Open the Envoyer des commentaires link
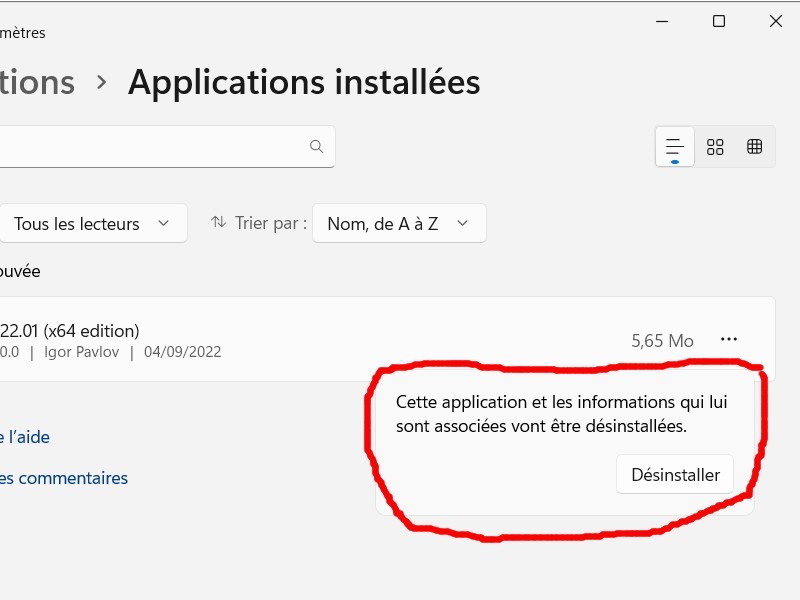 tap(64, 478)
